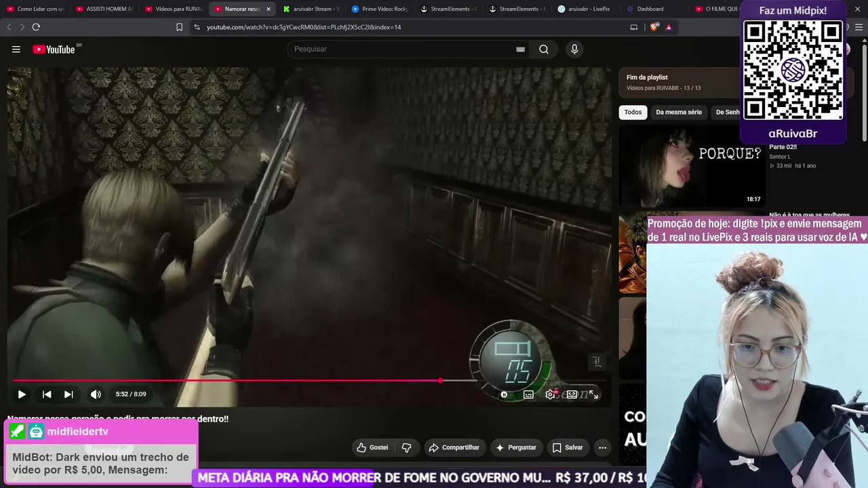This screenshot has width=868, height=488.
Task: Open the 'Fim da playlist' panel header
Action: [x=647, y=77]
